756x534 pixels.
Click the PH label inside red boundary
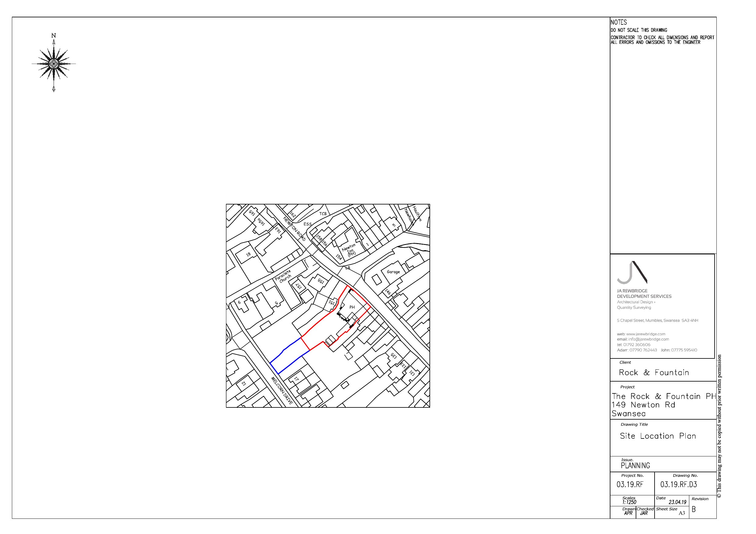point(352,307)
